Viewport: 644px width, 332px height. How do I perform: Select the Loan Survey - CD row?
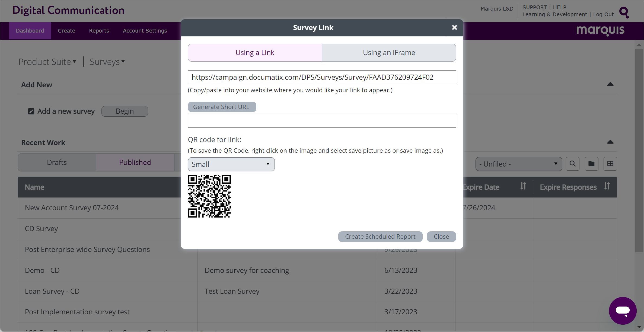coord(52,291)
